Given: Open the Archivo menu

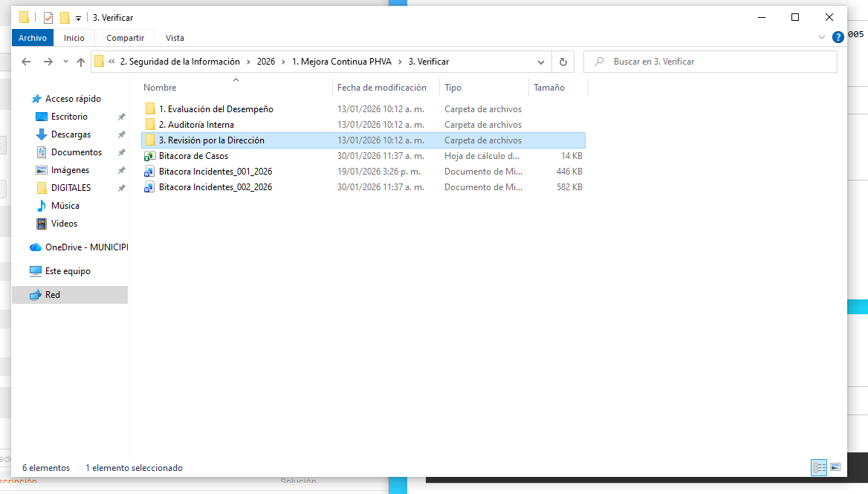Looking at the screenshot, I should 33,38.
